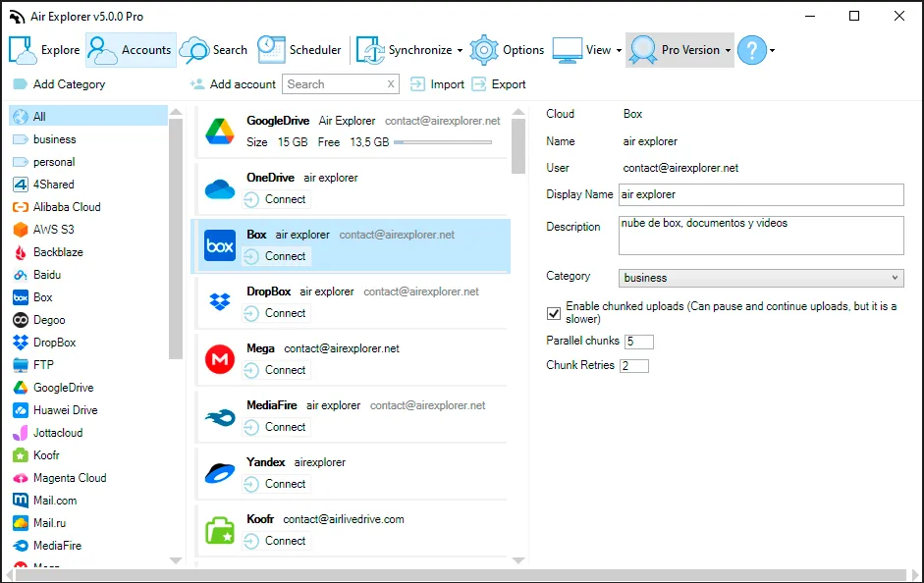Edit the Chunk Retries value
Image resolution: width=924 pixels, height=583 pixels.
point(634,366)
